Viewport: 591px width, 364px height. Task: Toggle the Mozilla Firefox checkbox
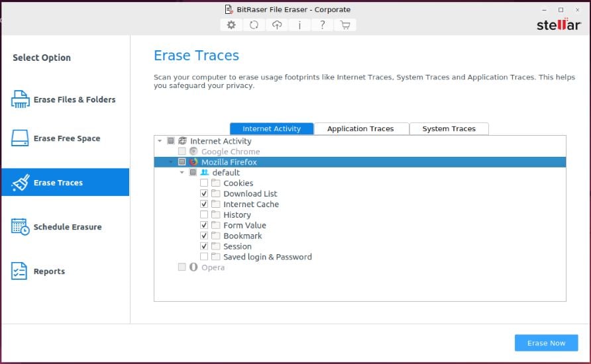click(x=182, y=162)
